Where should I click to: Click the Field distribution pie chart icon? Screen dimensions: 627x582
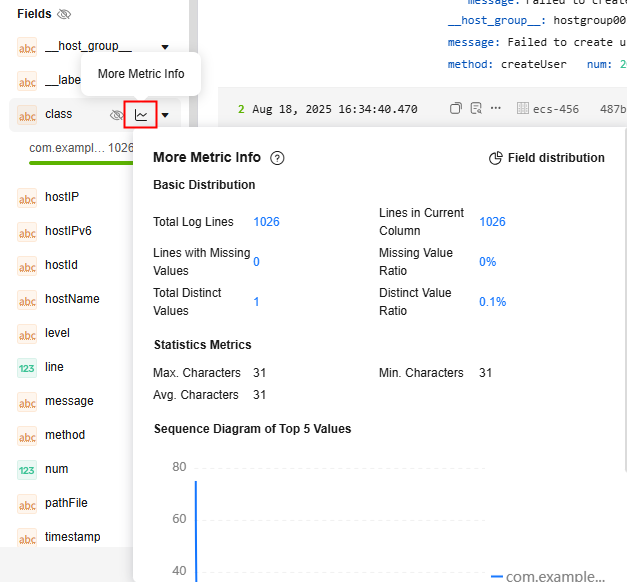click(496, 158)
